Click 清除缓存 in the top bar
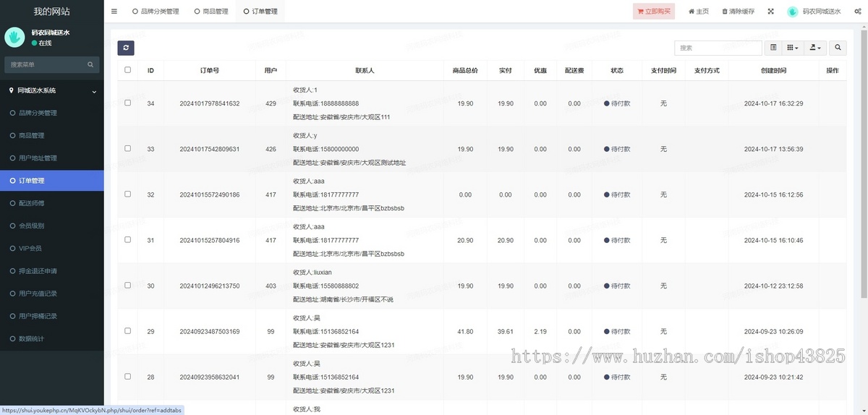Viewport: 868px width, 415px height. point(739,12)
